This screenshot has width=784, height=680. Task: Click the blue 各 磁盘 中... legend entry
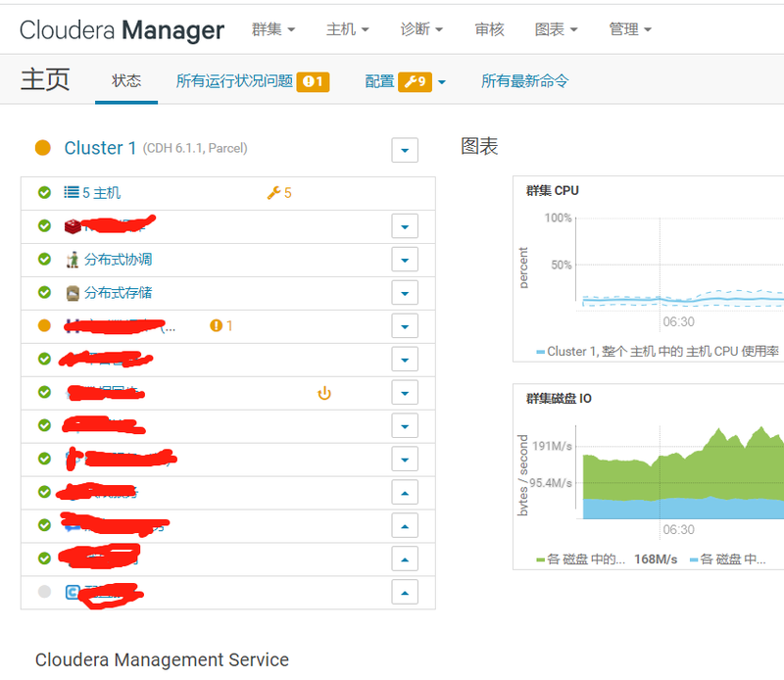coord(728,559)
